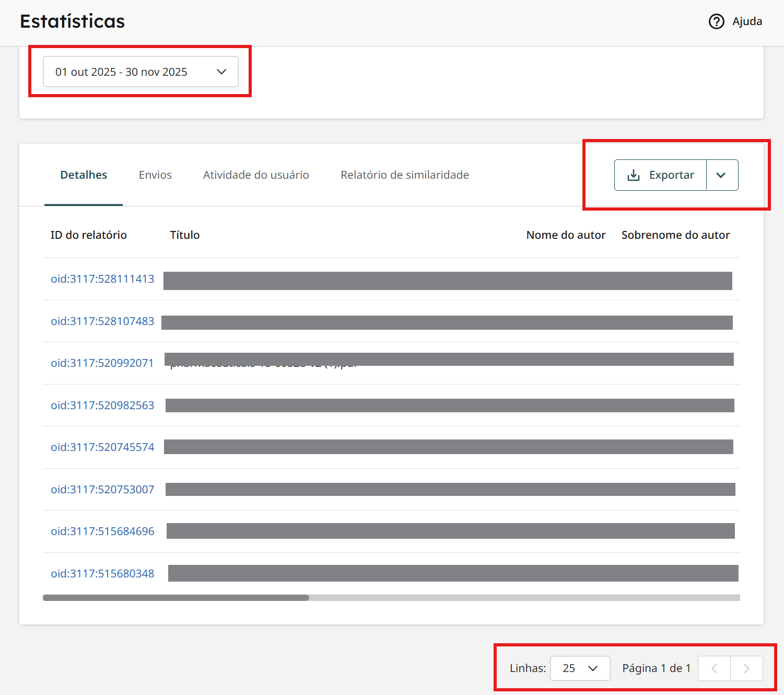Image resolution: width=784 pixels, height=695 pixels.
Task: Open report oid:3117:520745574
Action: pos(102,447)
